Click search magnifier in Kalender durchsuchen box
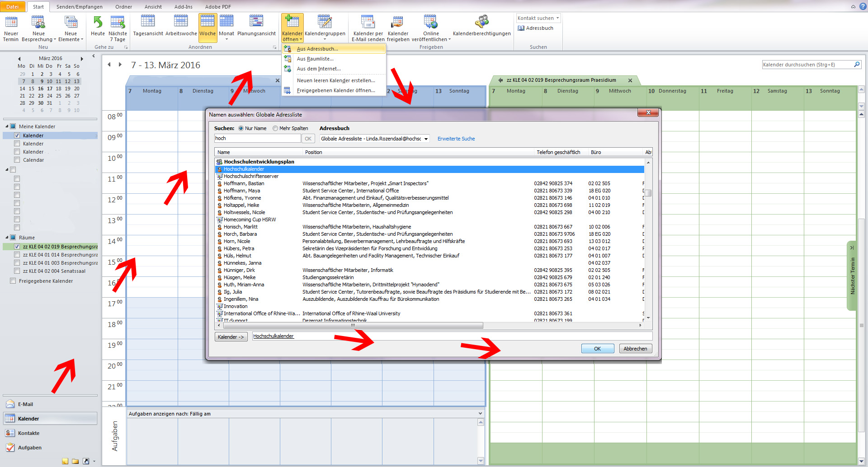 tap(856, 65)
